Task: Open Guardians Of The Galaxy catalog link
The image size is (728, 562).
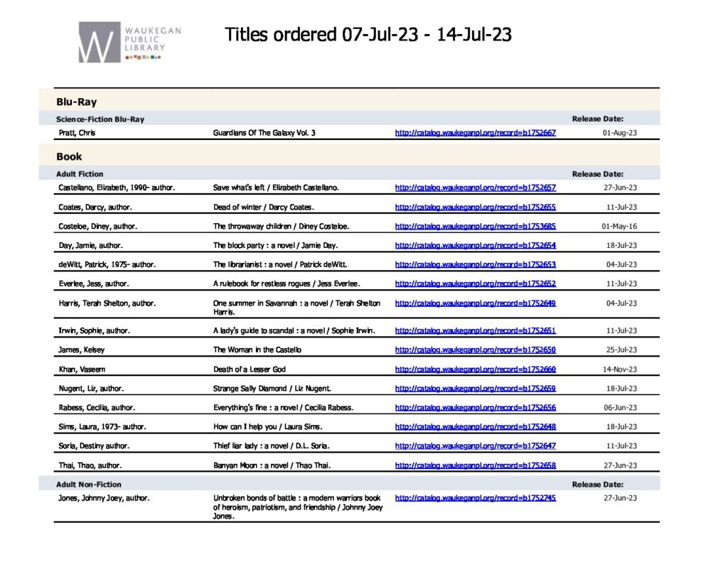Action: point(476,133)
